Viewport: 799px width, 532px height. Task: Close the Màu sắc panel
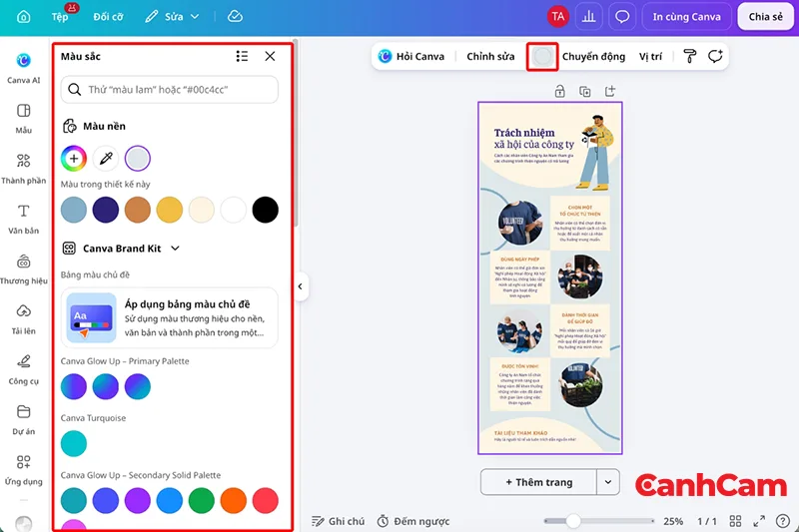[x=270, y=56]
